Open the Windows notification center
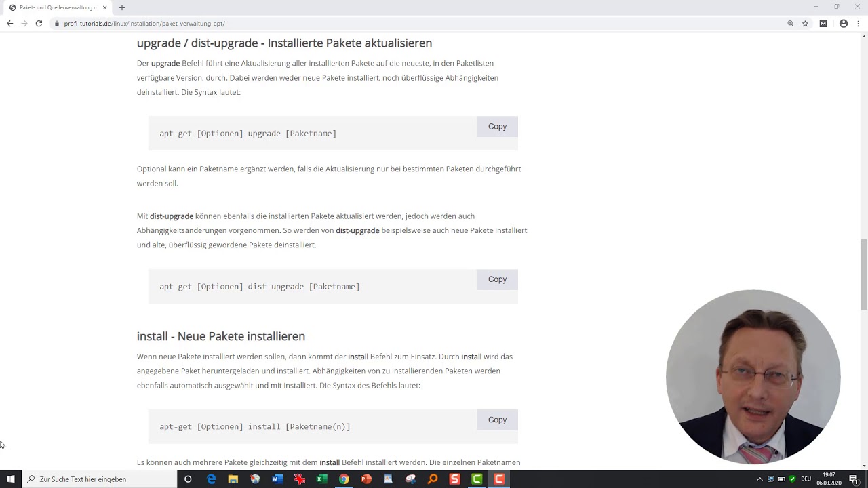This screenshot has width=868, height=488. coord(854,479)
